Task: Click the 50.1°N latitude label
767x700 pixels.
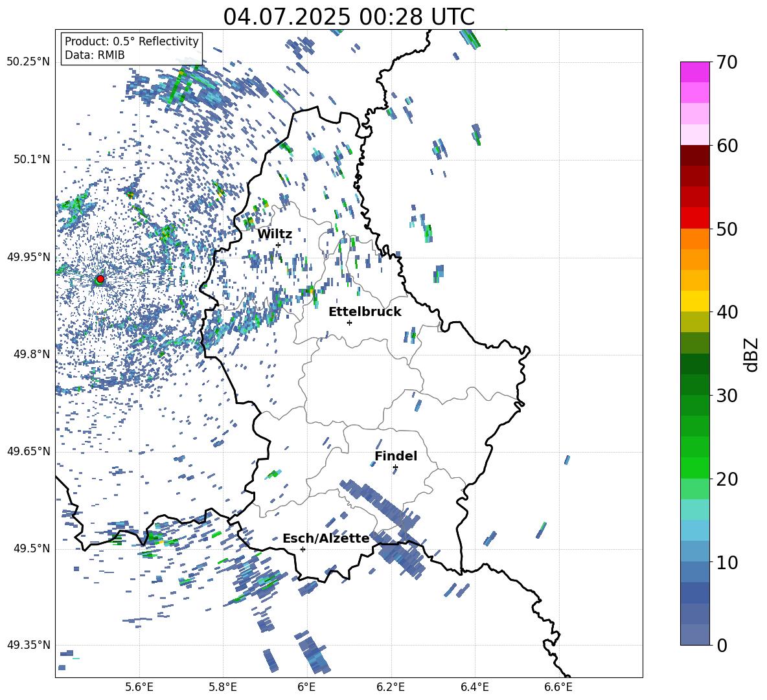Action: (31, 160)
